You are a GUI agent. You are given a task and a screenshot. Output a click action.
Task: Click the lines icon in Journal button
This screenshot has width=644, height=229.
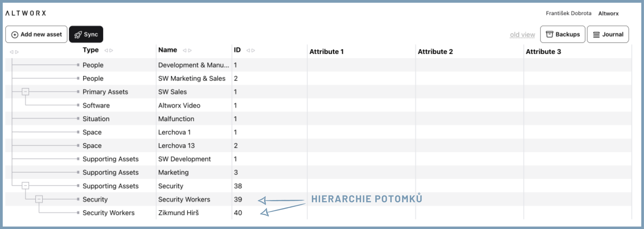[x=596, y=35]
